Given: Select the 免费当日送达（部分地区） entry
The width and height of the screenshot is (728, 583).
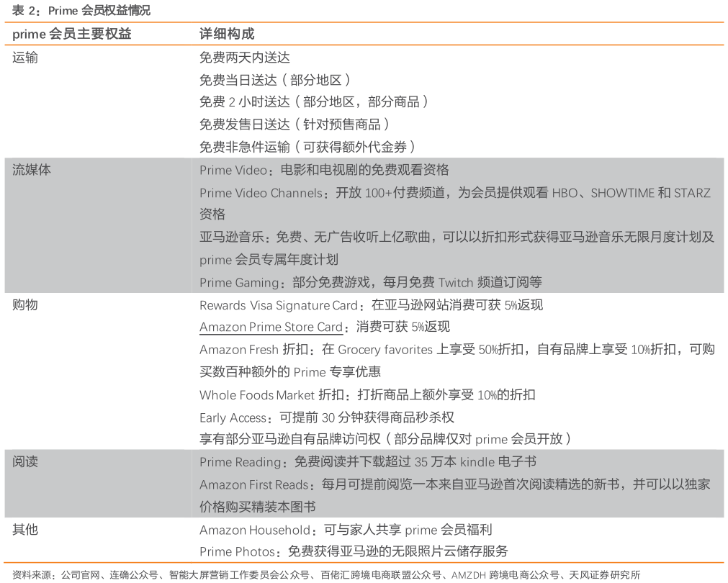Looking at the screenshot, I should tap(275, 80).
